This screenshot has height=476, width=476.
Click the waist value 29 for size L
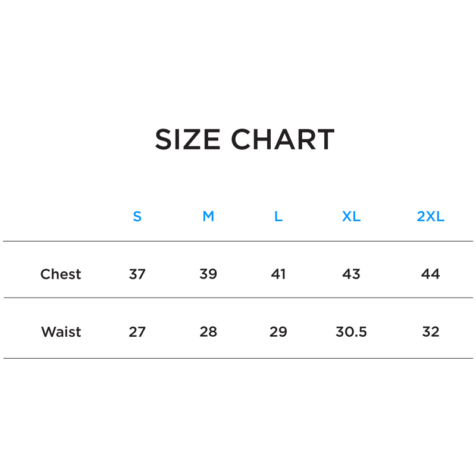(x=278, y=332)
